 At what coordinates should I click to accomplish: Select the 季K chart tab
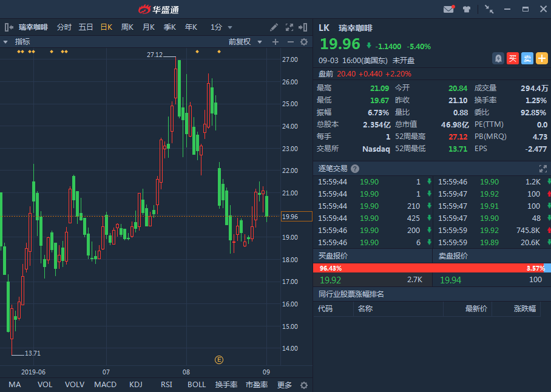(x=170, y=27)
